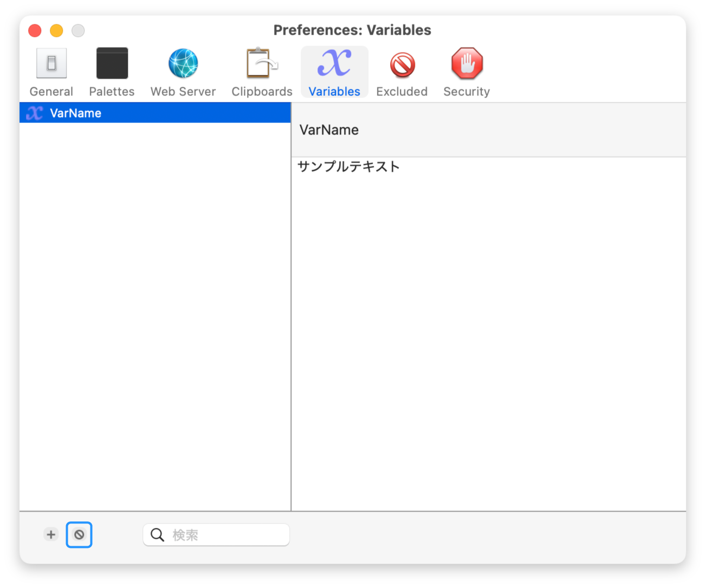Click the Variables script-x toolbar icon
Viewport: 706px width, 588px height.
click(x=334, y=64)
